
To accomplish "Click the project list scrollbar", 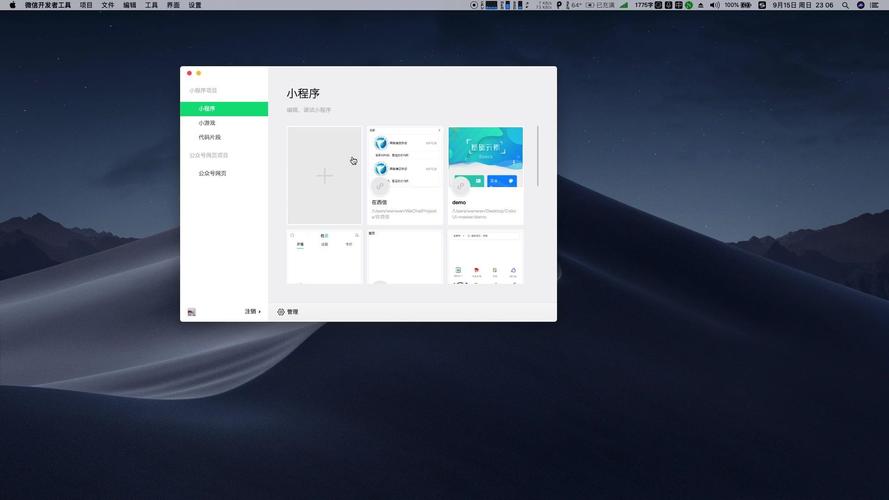I will tap(537, 156).
